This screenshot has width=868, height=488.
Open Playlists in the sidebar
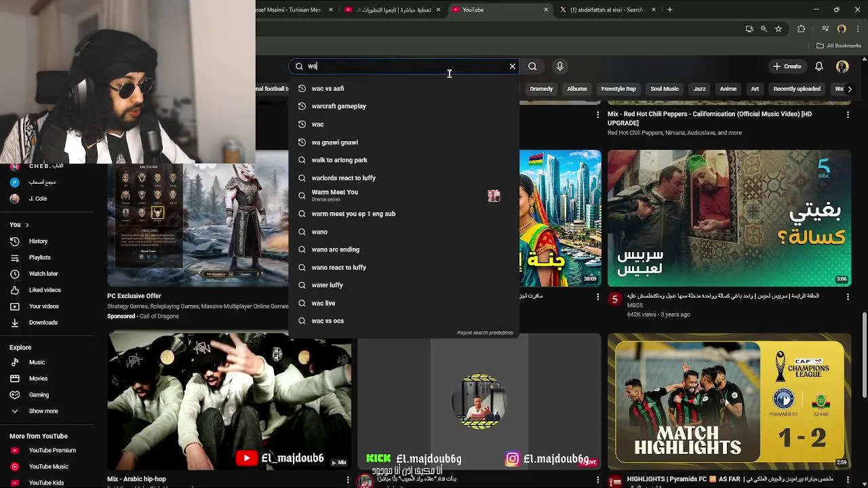(39, 258)
